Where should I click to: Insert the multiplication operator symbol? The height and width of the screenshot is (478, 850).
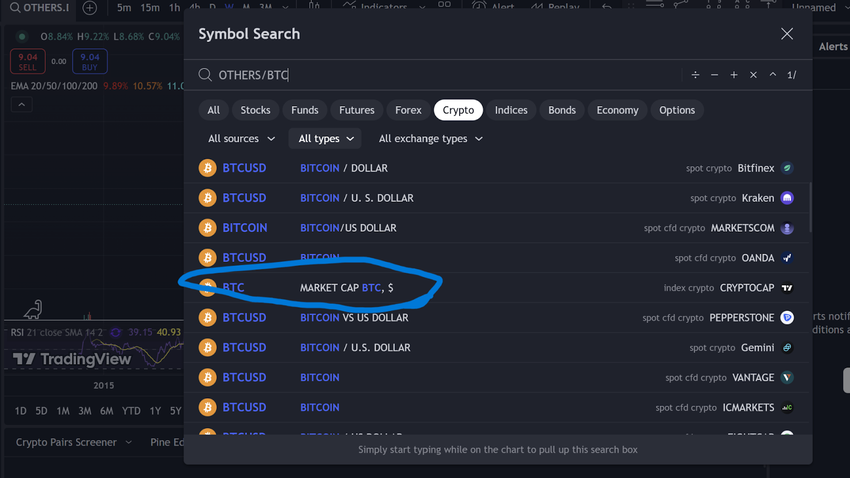(753, 75)
